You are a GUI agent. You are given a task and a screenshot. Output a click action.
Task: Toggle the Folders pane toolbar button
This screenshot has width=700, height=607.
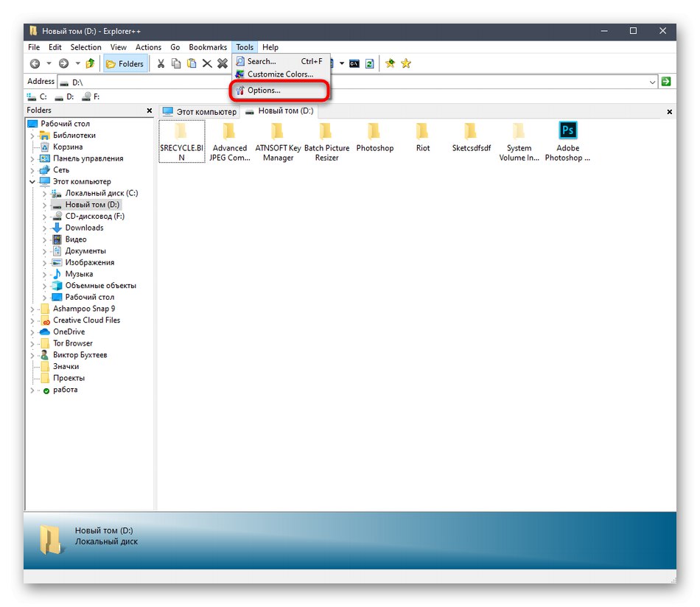[x=125, y=64]
